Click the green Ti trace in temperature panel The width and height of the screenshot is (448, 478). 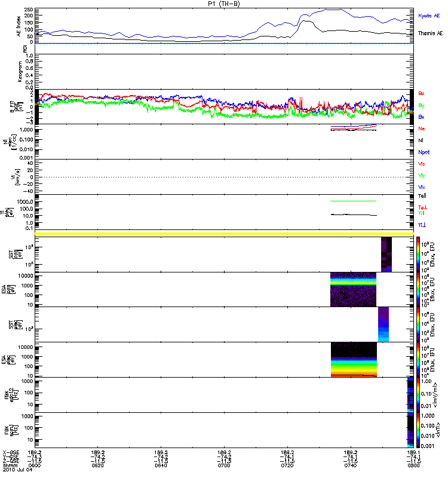click(x=353, y=201)
